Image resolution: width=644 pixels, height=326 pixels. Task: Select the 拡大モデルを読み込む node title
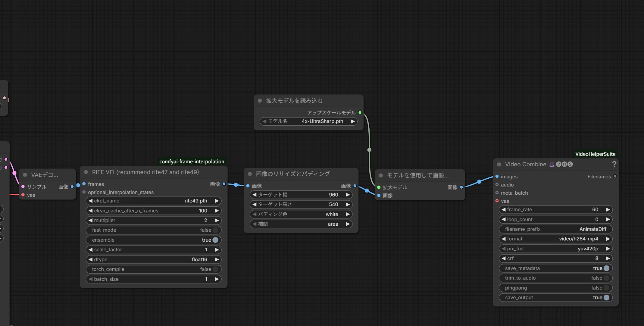pyautogui.click(x=294, y=101)
